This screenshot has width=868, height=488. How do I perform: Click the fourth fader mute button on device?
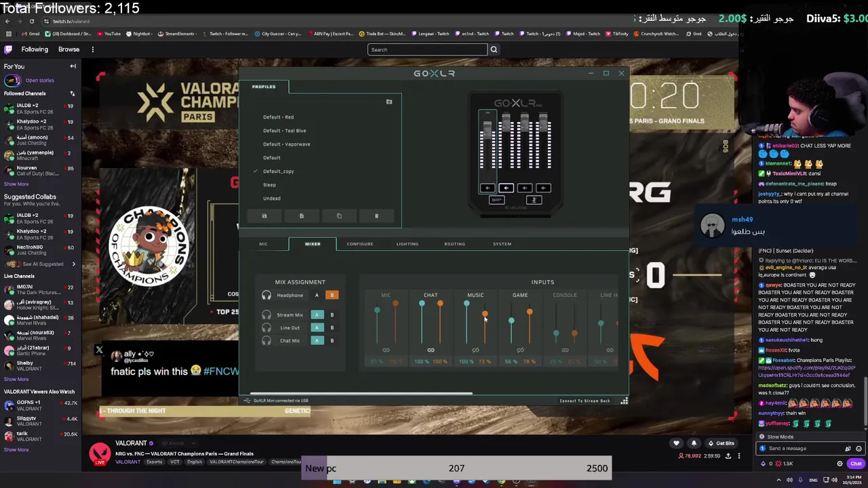tap(543, 188)
